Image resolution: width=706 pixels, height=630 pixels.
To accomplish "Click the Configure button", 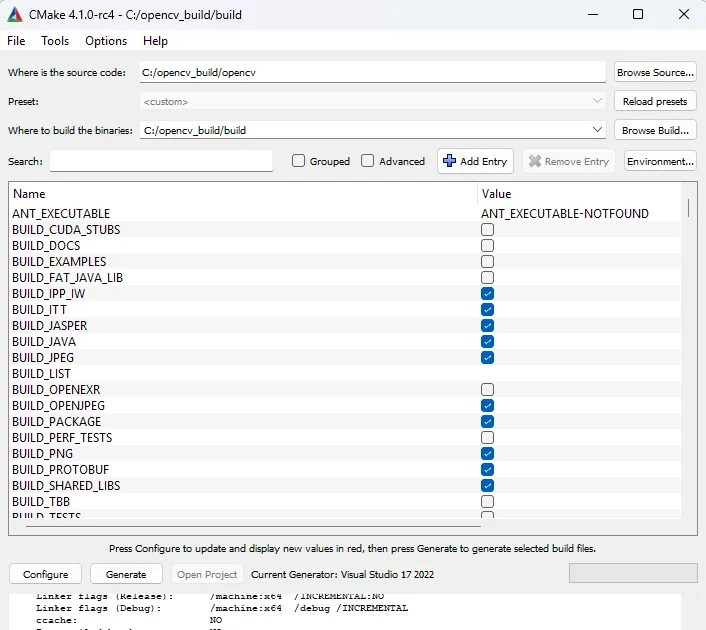I will [45, 574].
